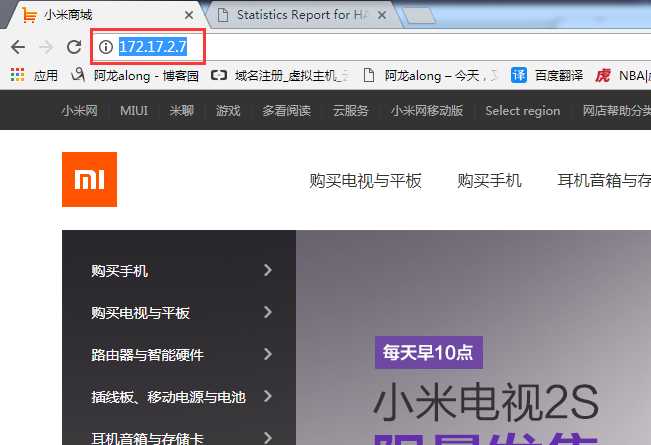651x445 pixels.
Task: Close the 小米商城 tab
Action: coord(189,15)
